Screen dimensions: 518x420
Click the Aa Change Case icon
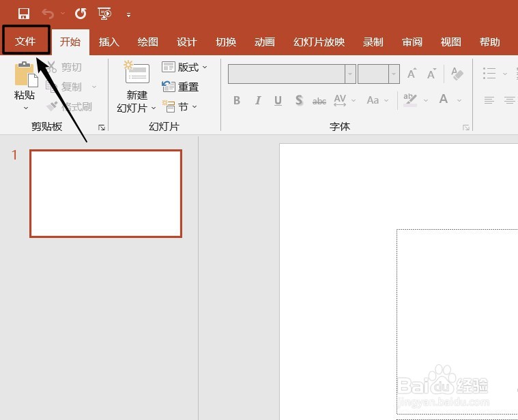click(x=373, y=100)
